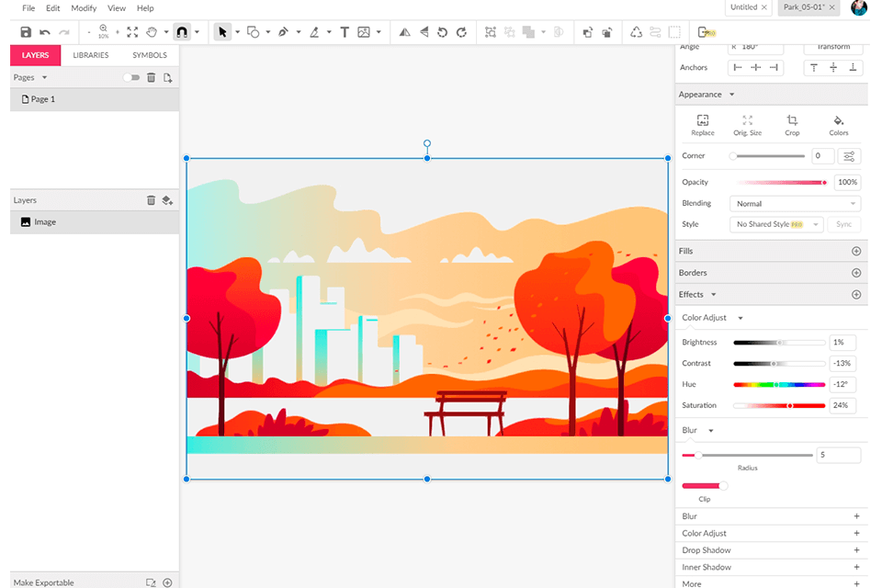Click the Create Symbol recycle icon
Viewport: 882px width, 588px height.
tap(636, 32)
